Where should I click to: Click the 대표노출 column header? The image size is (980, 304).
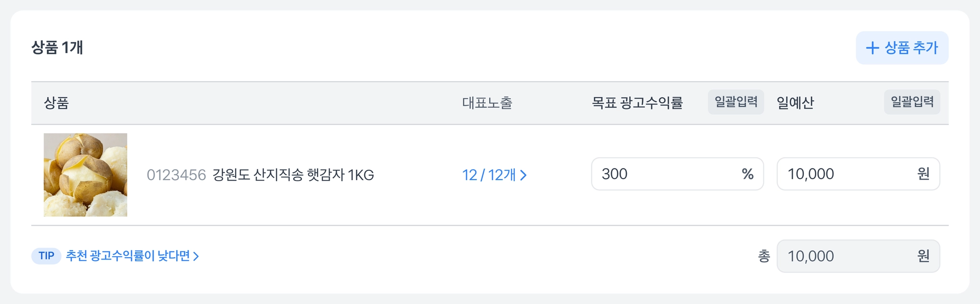pyautogui.click(x=487, y=103)
